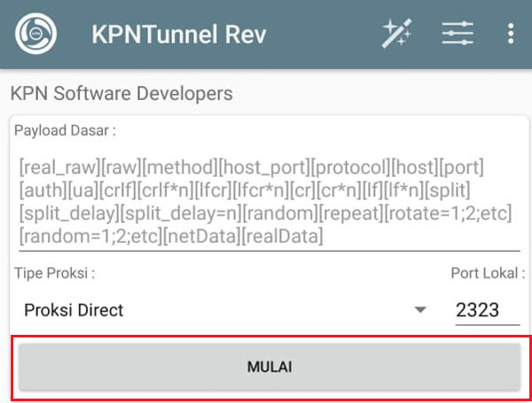This screenshot has width=532, height=403.
Task: Click the KPNTunnel Rev title text
Action: 179,35
